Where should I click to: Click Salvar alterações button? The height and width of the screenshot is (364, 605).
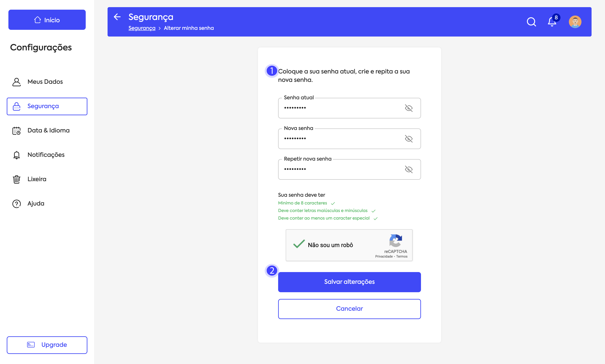pyautogui.click(x=349, y=282)
